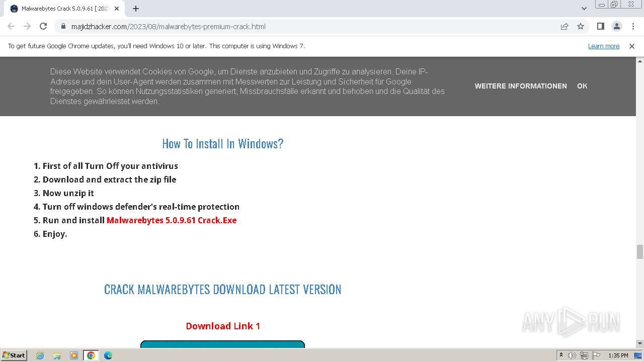
Task: Open the Windows Start menu
Action: [14, 355]
